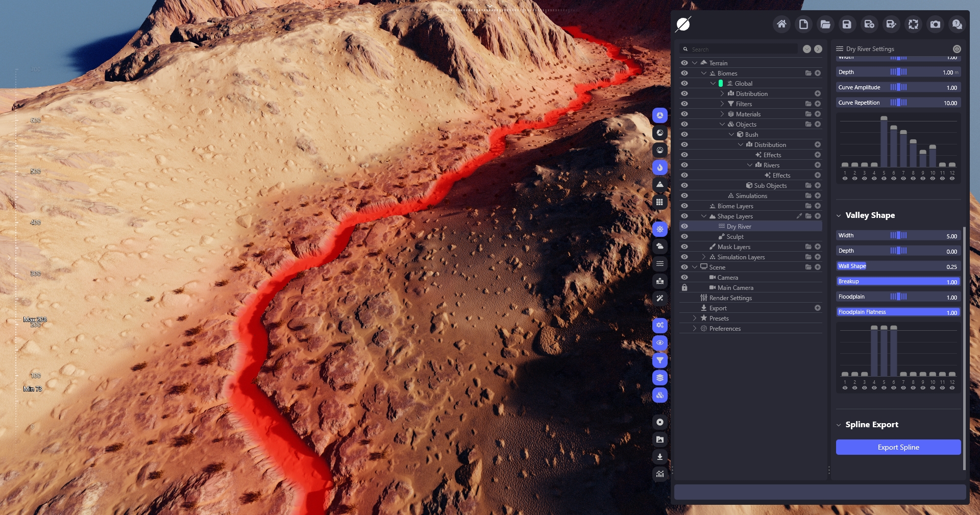Click the Export Spline button
This screenshot has width=980, height=515.
click(898, 447)
